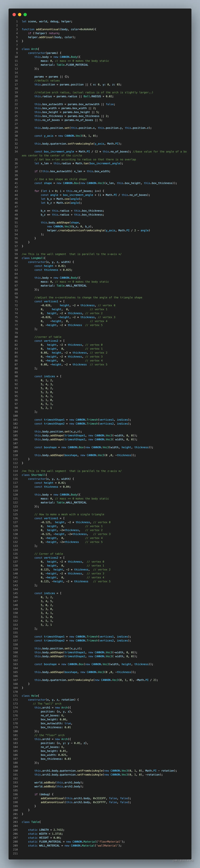
Task: Click the 'helper.createQuaternionFromAxisAngle' line
Action: coord(99,230)
